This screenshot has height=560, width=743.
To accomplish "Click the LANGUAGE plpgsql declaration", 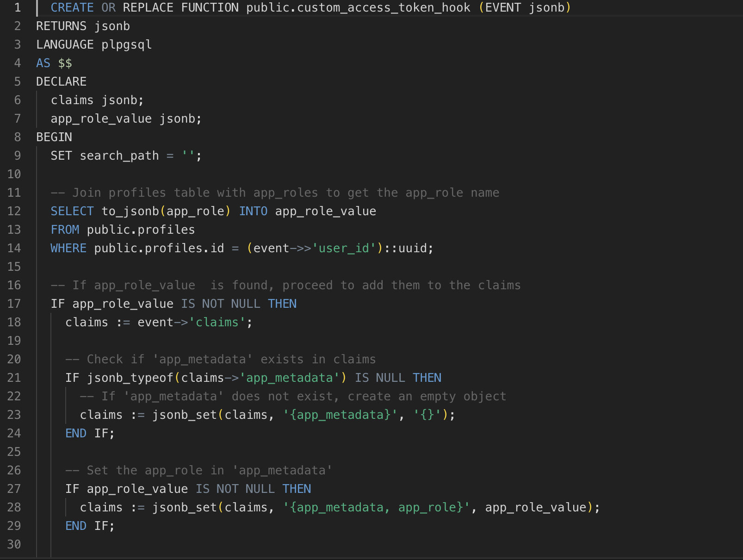I will pyautogui.click(x=93, y=44).
